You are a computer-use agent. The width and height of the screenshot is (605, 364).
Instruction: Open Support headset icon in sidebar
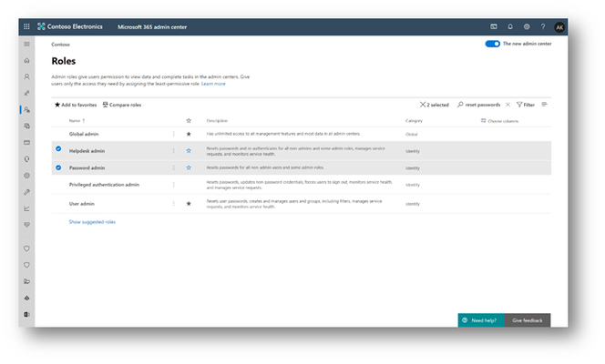[x=26, y=159]
